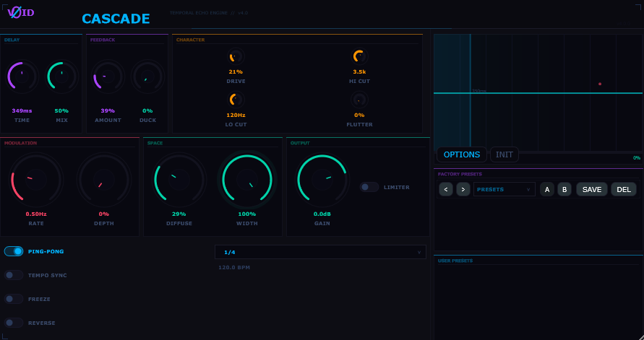
Task: Select the B comparison slot
Action: coord(564,189)
